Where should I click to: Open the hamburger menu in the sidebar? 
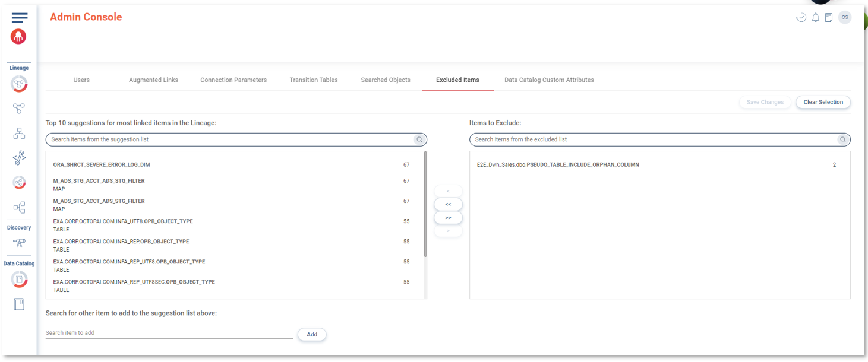point(19,18)
